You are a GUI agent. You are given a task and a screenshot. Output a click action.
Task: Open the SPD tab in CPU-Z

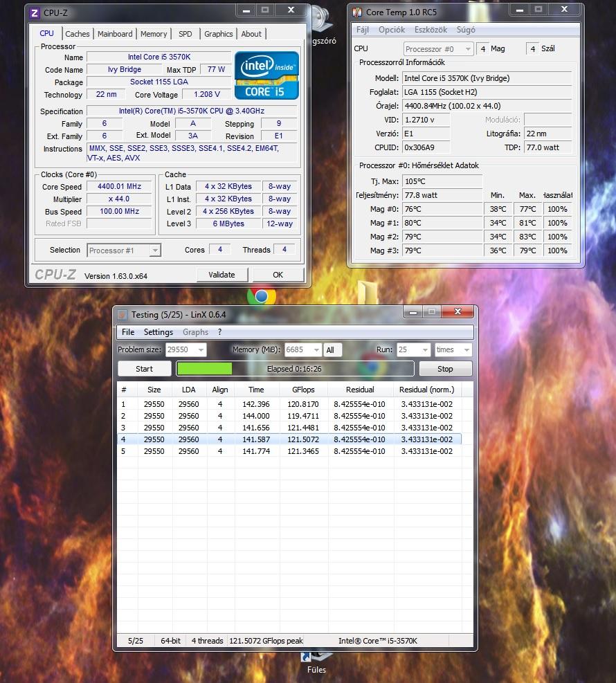[185, 34]
